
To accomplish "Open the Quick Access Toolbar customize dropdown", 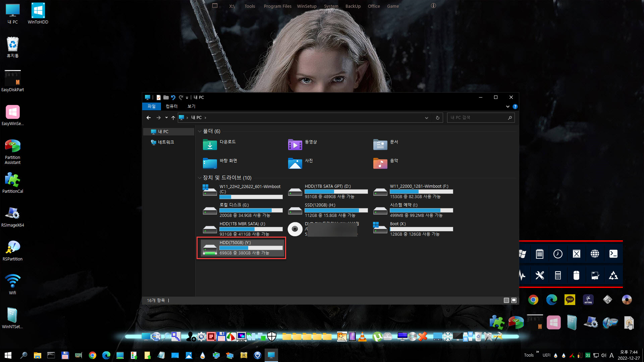I will [x=187, y=98].
